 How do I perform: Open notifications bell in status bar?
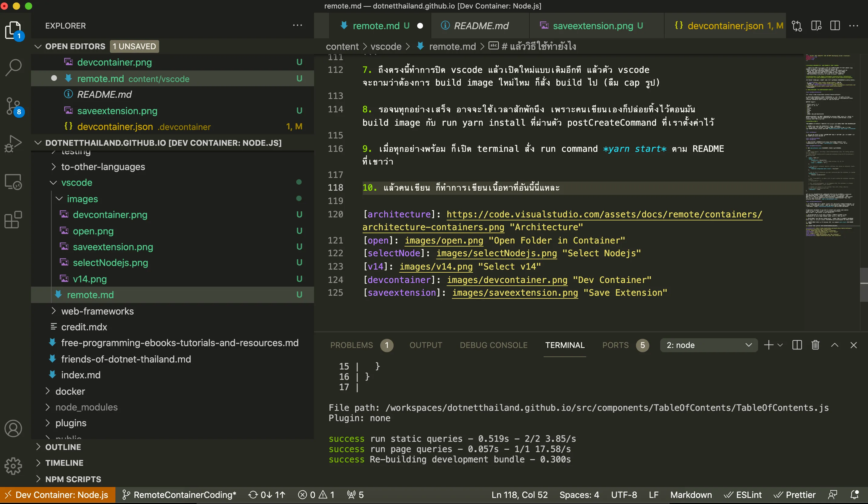pyautogui.click(x=855, y=495)
